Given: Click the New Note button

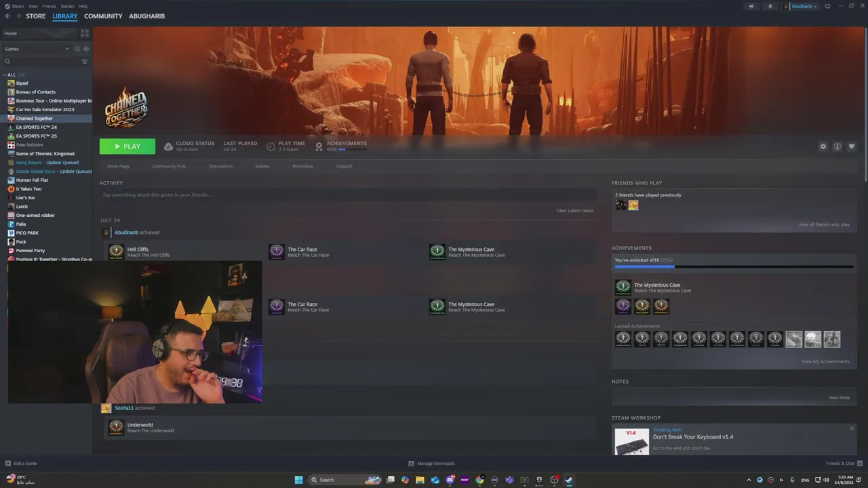Looking at the screenshot, I should point(839,398).
